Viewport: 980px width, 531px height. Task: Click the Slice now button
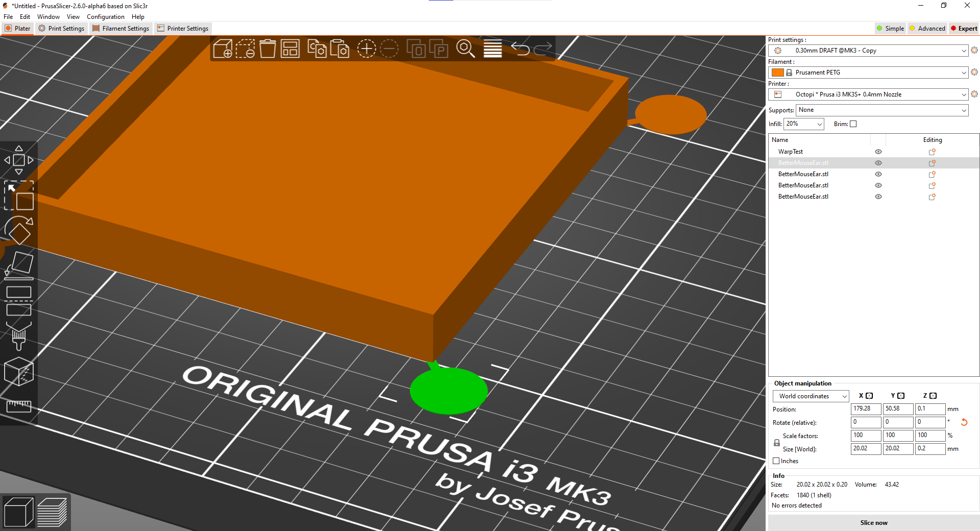pos(874,523)
